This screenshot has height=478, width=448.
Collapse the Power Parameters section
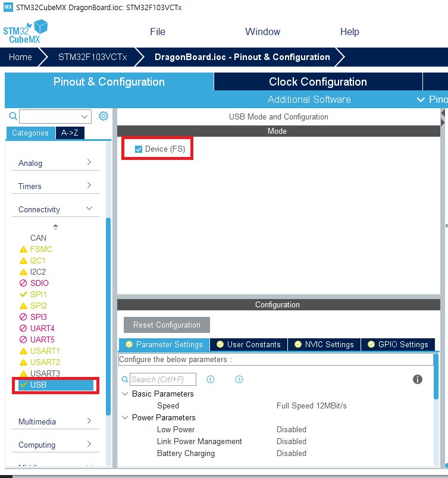coord(125,417)
